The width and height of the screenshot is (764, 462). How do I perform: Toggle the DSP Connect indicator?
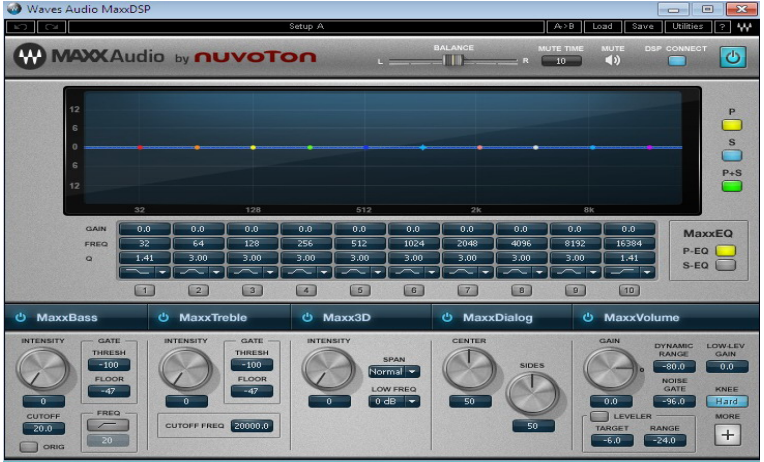coord(676,61)
